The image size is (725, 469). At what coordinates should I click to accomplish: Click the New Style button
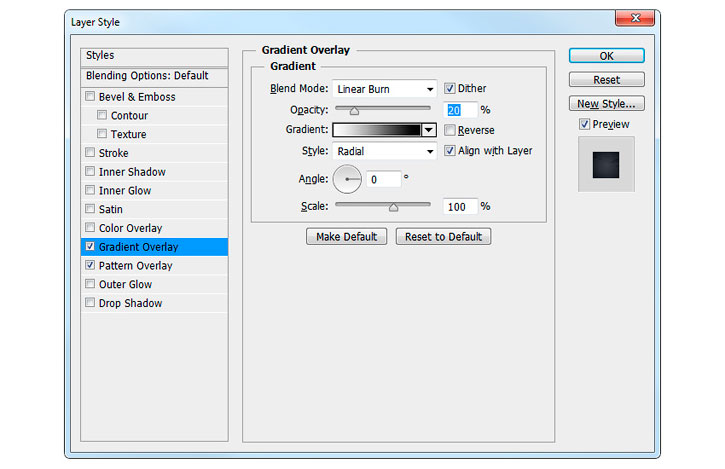coord(607,104)
